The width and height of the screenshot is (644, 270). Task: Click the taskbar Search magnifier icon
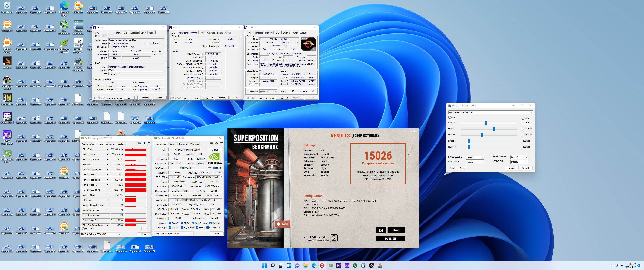pyautogui.click(x=273, y=265)
